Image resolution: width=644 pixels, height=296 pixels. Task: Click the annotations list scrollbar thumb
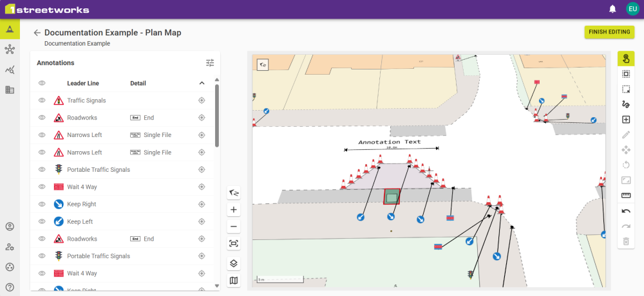(x=216, y=116)
